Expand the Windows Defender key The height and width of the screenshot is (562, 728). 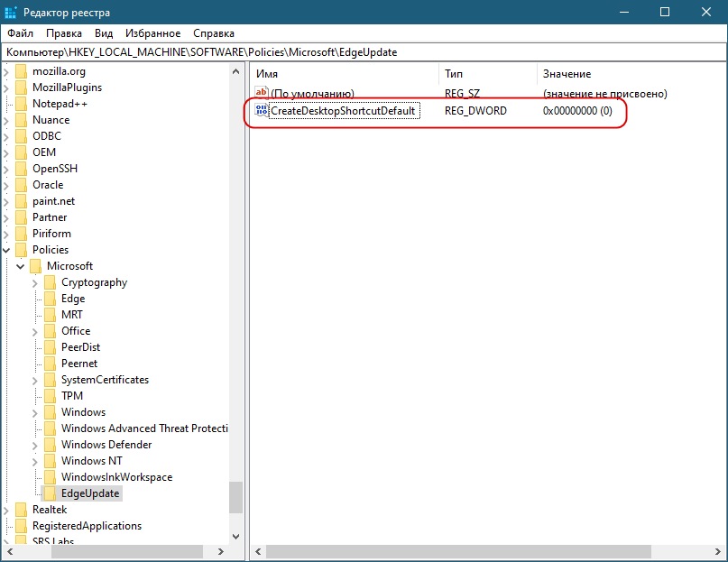[35, 445]
